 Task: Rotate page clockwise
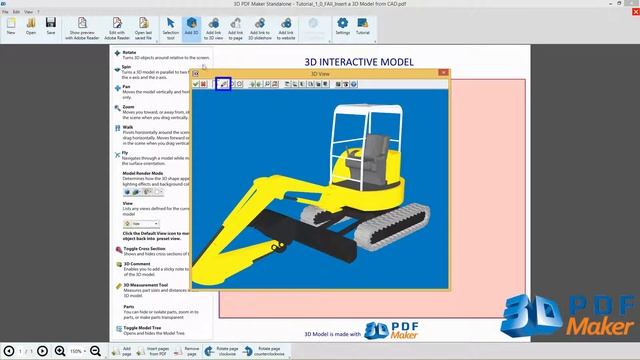coord(222,351)
